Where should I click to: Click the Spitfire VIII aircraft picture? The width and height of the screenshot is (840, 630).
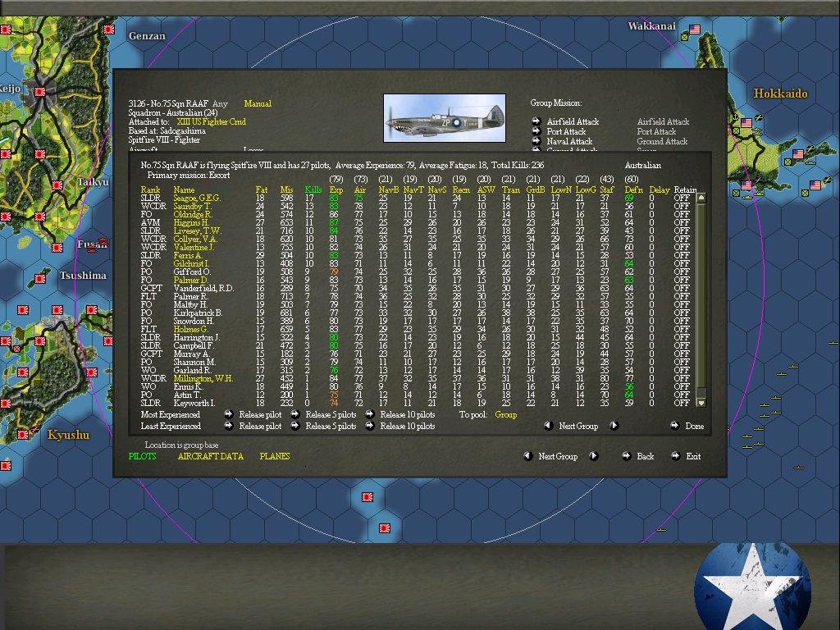[445, 118]
